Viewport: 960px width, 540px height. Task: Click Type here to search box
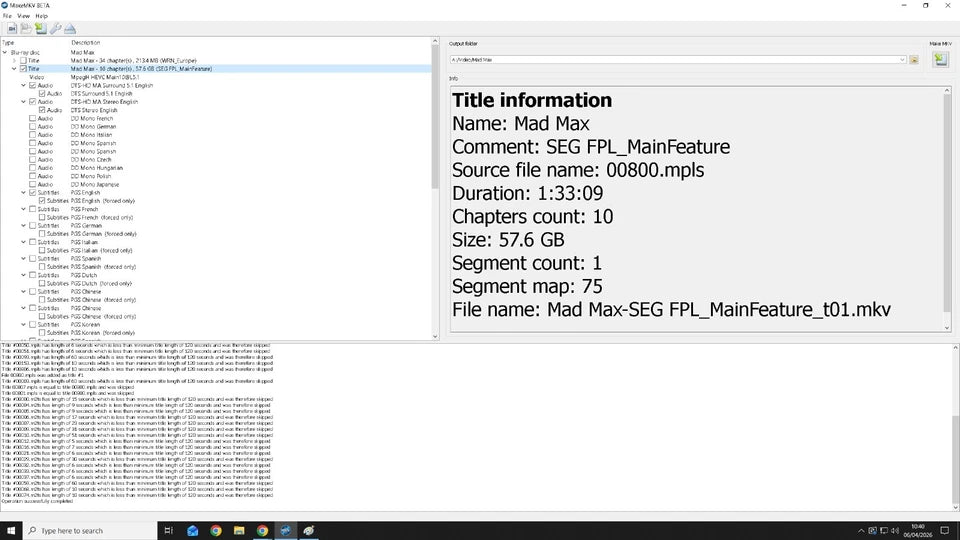click(90, 530)
